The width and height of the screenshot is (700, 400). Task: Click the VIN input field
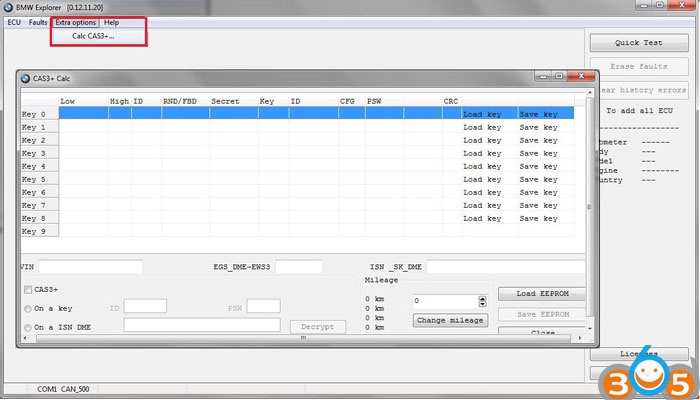[91, 267]
